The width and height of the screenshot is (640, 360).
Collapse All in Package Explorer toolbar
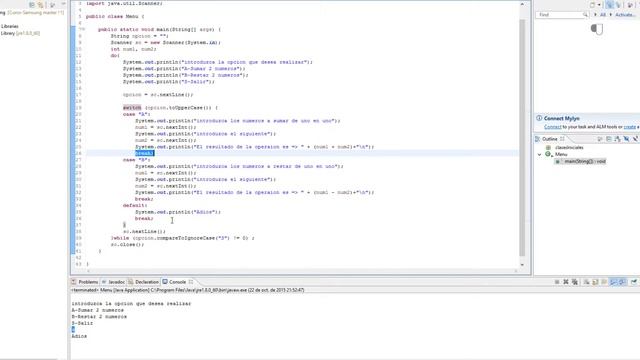coord(32,4)
